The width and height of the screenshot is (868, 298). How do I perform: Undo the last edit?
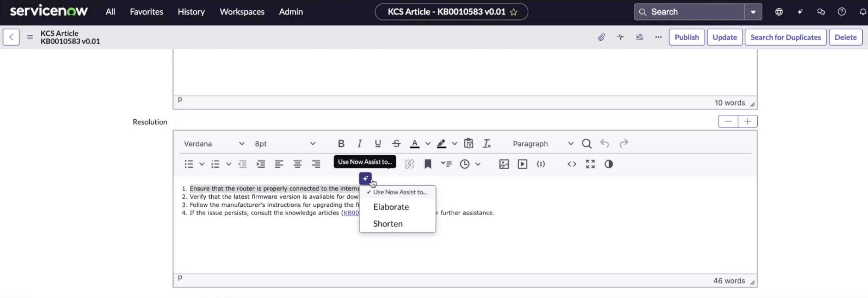click(x=605, y=143)
